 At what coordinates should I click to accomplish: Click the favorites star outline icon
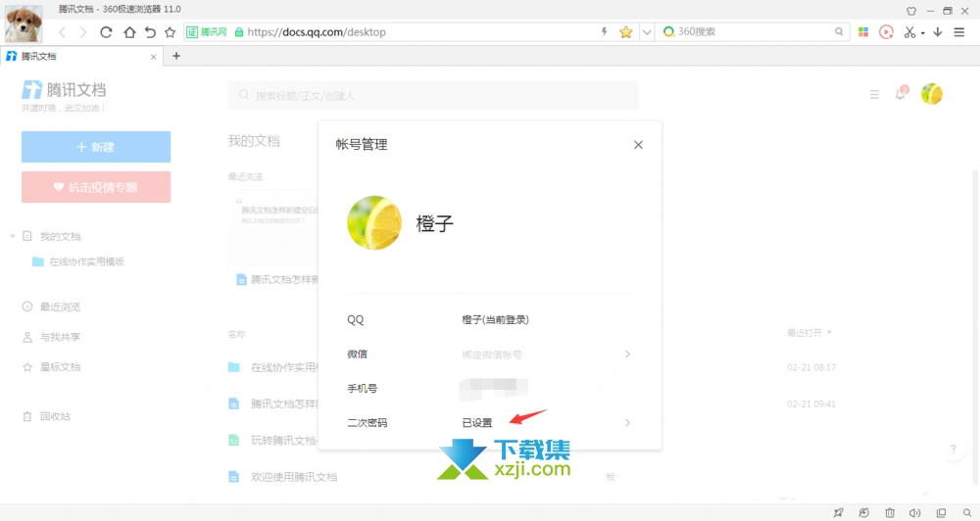pos(170,32)
